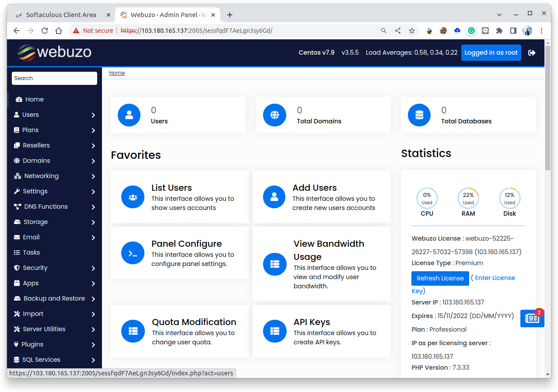Image resolution: width=558 pixels, height=392 pixels.
Task: Click the share icon in address bar
Action: (398, 31)
